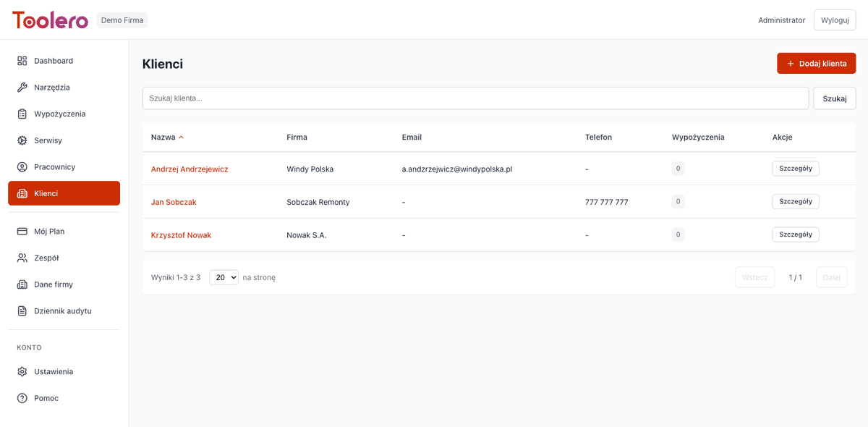The height and width of the screenshot is (427, 868).
Task: Click the Dane firmy building icon
Action: tap(22, 284)
